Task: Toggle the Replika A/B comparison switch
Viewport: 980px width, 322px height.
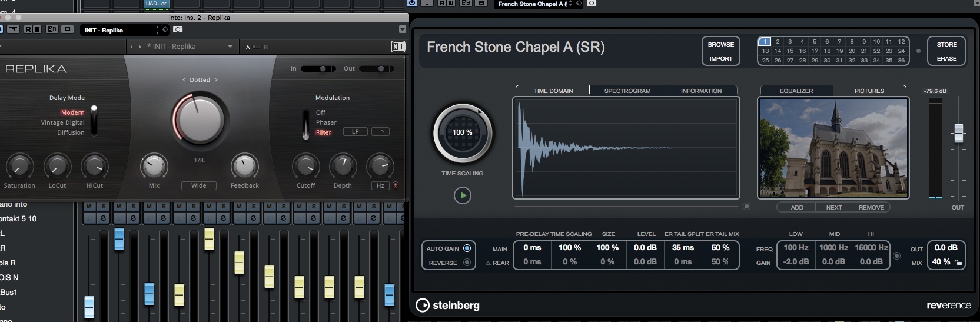Action: point(257,47)
